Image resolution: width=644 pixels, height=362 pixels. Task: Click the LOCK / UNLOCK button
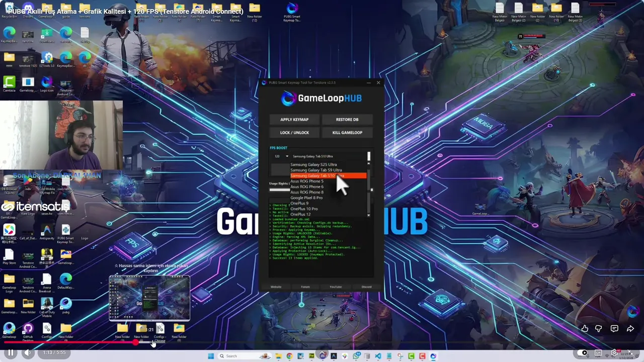click(294, 133)
